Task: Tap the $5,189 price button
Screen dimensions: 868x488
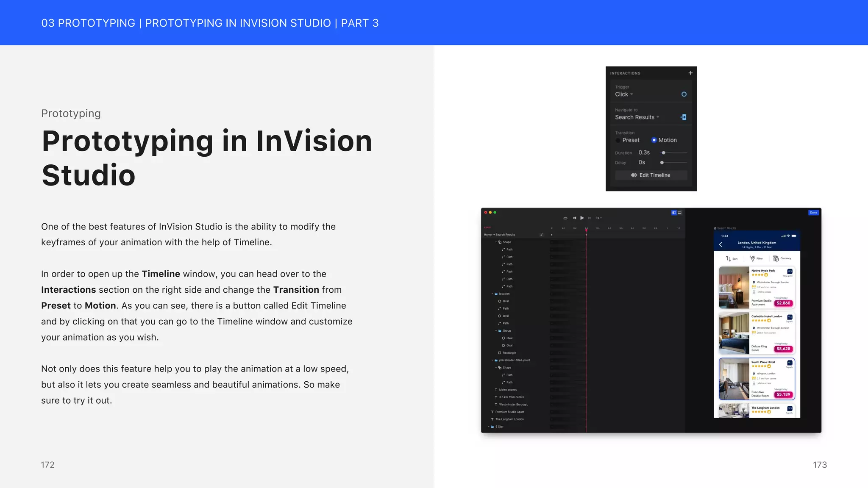Action: (783, 394)
